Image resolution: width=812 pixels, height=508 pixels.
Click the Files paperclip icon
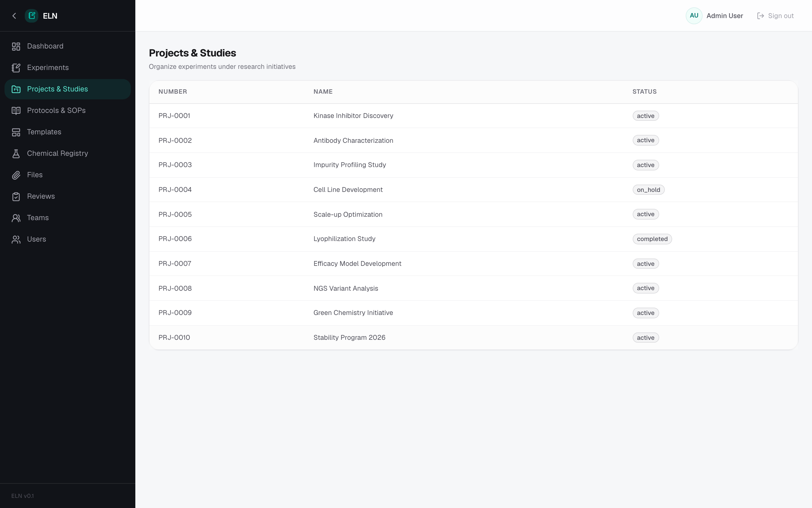click(16, 175)
